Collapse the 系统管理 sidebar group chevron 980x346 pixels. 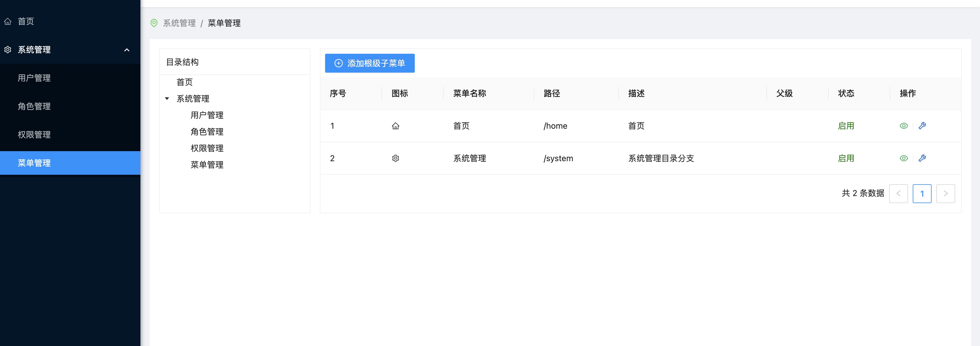127,50
